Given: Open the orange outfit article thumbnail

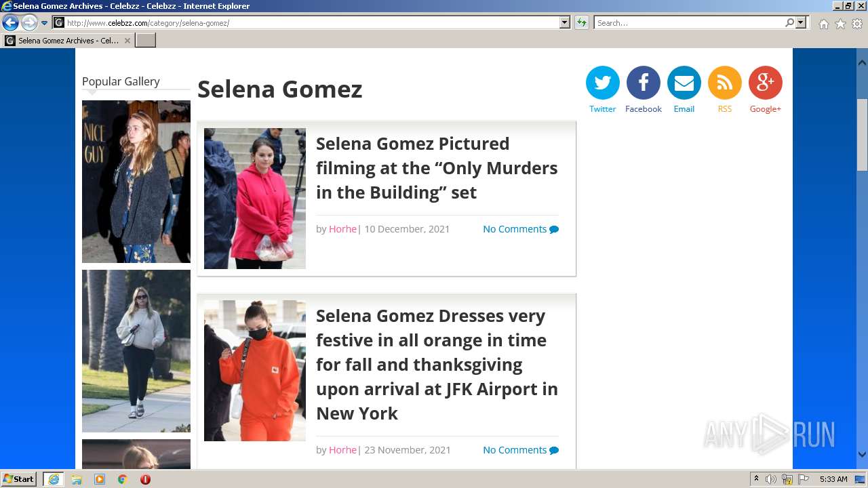Looking at the screenshot, I should (255, 371).
